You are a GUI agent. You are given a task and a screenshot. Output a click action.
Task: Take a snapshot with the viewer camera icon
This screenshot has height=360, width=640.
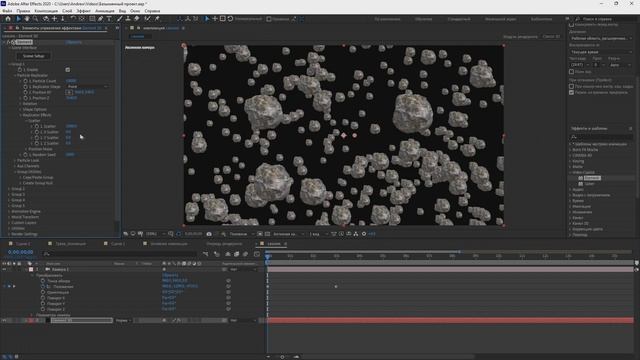[209, 234]
